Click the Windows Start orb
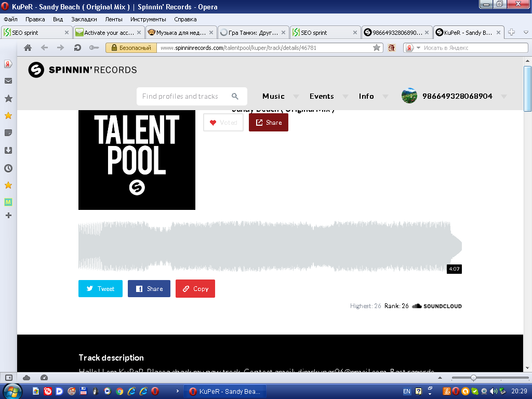532x399 pixels. (x=12, y=391)
